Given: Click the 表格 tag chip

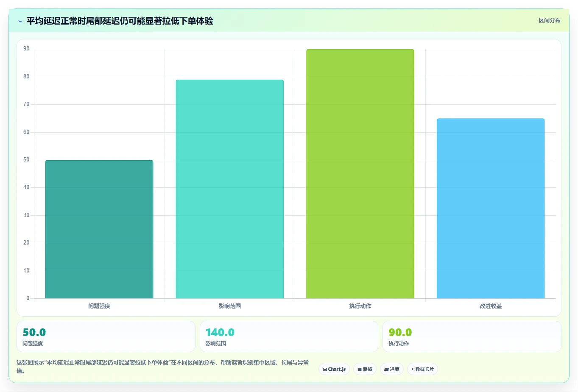Looking at the screenshot, I should coord(365,369).
